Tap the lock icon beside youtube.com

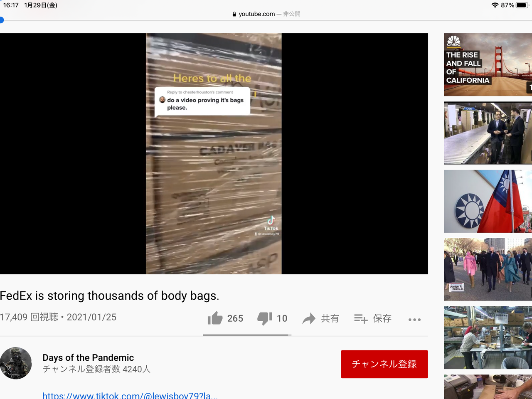tap(234, 14)
